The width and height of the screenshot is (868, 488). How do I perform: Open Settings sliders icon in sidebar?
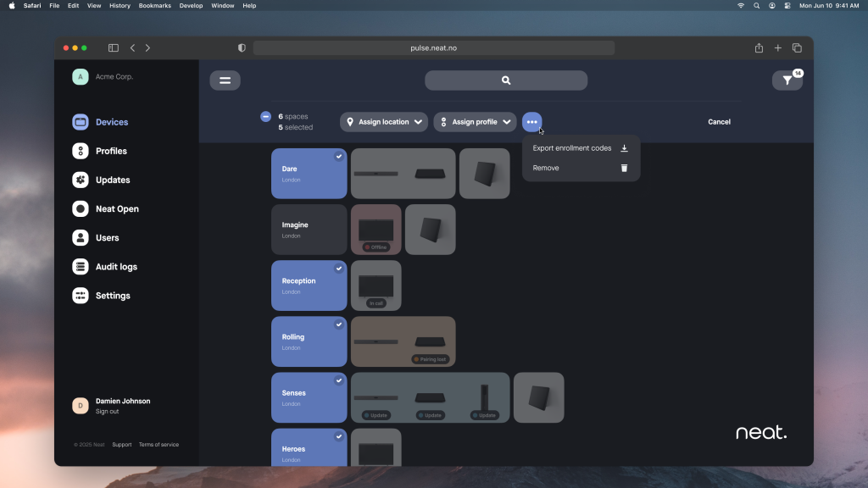(x=81, y=296)
